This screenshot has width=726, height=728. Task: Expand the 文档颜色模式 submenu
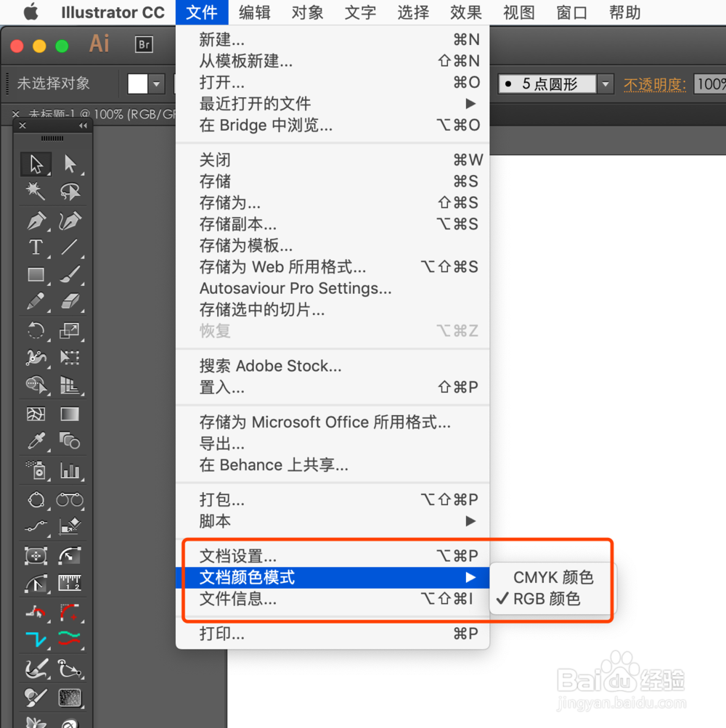point(333,577)
